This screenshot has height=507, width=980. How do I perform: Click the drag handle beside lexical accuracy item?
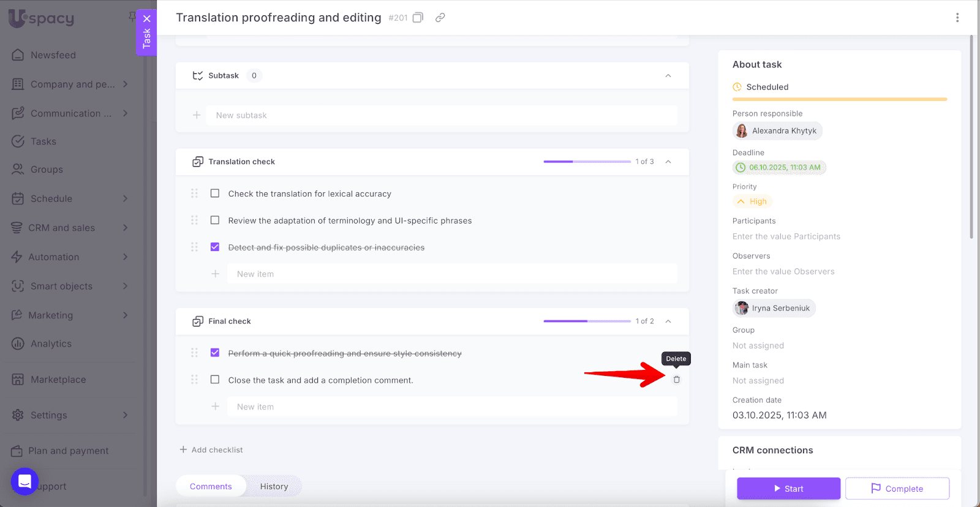click(x=194, y=193)
